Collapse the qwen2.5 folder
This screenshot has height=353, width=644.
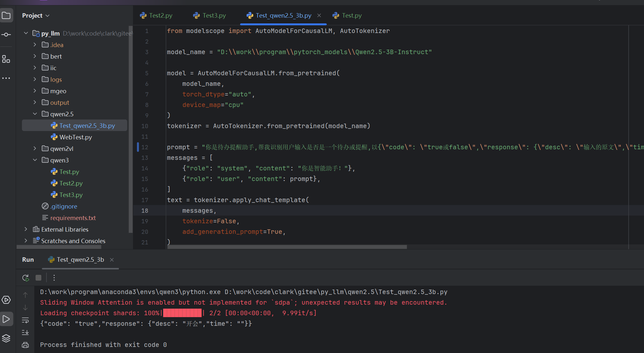[x=35, y=114]
